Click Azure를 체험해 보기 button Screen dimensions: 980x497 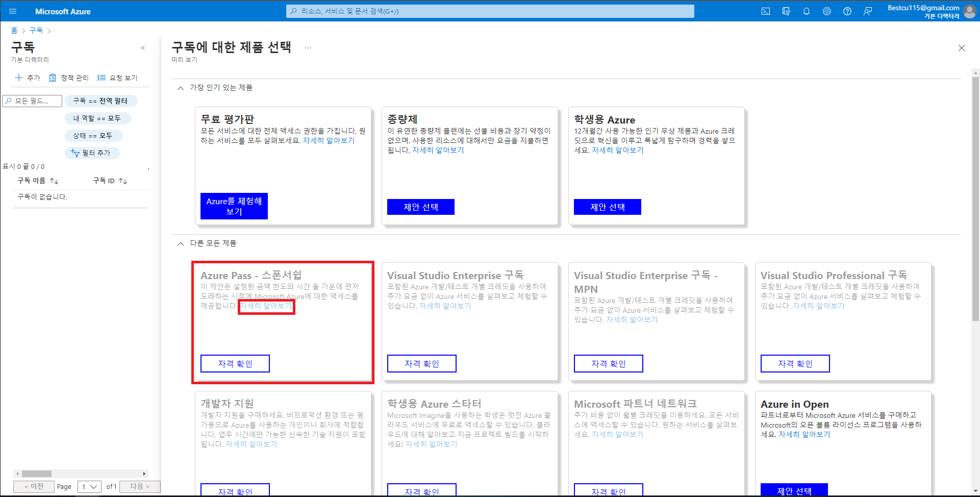234,206
